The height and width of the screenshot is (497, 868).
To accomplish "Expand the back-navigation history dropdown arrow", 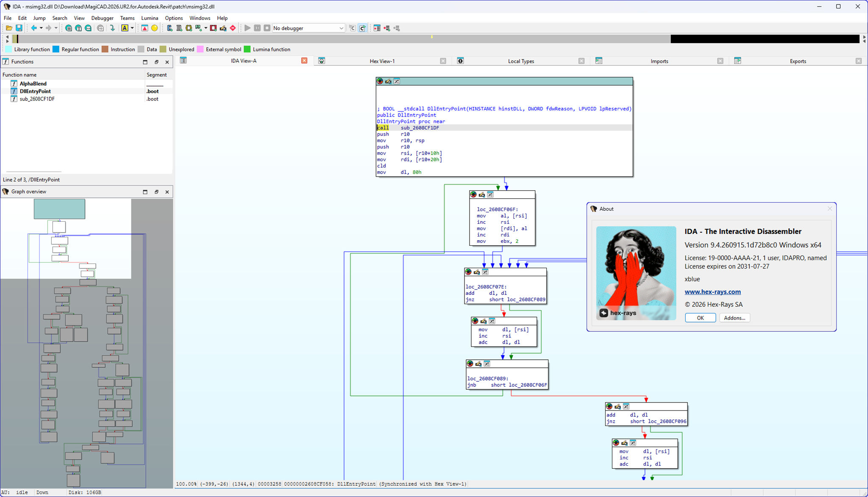I will 41,28.
